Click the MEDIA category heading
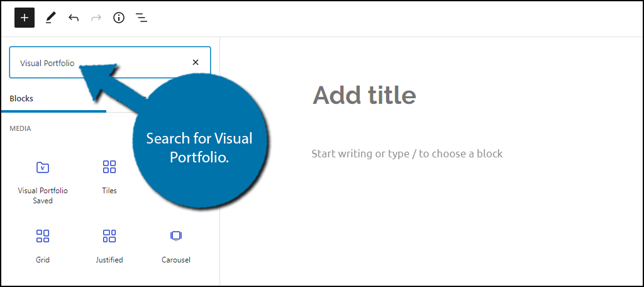 pyautogui.click(x=20, y=128)
